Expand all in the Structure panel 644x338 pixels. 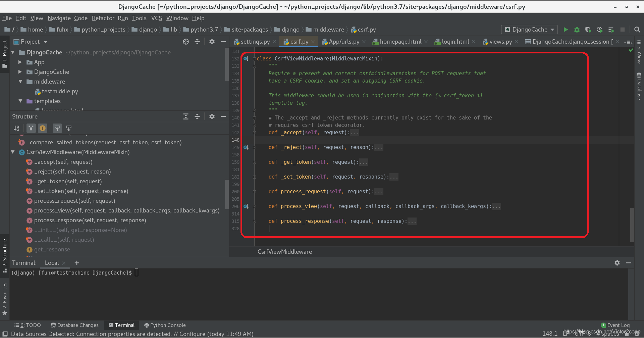coord(186,116)
